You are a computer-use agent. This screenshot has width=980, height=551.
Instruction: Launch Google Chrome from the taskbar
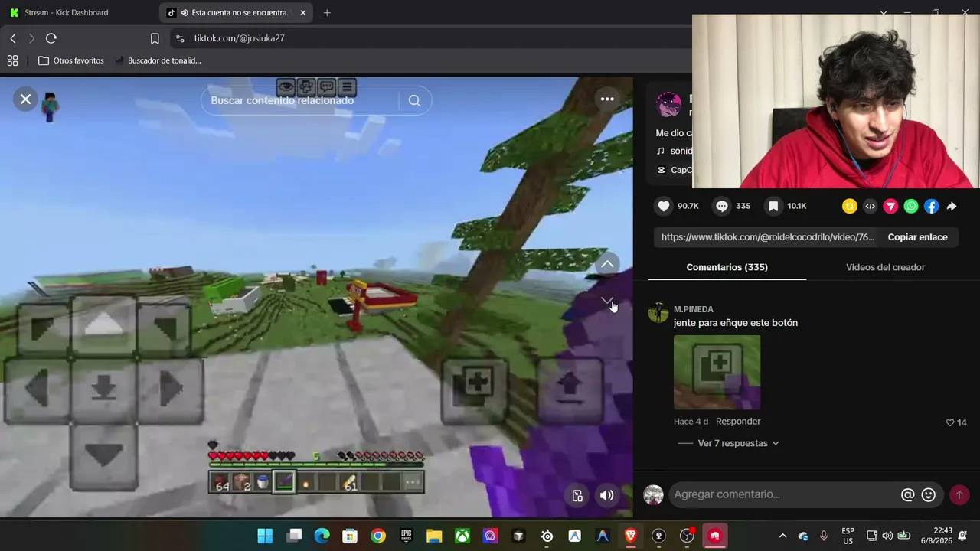[378, 536]
